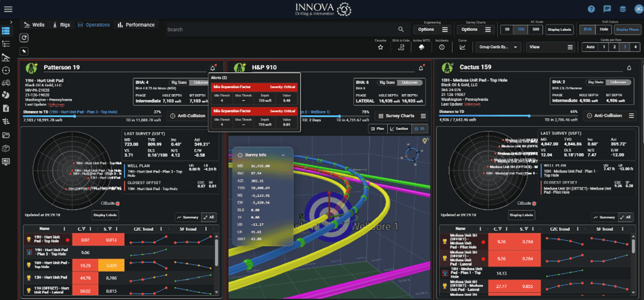
Task: Open the tree list sidebar icon
Action: [5, 44]
